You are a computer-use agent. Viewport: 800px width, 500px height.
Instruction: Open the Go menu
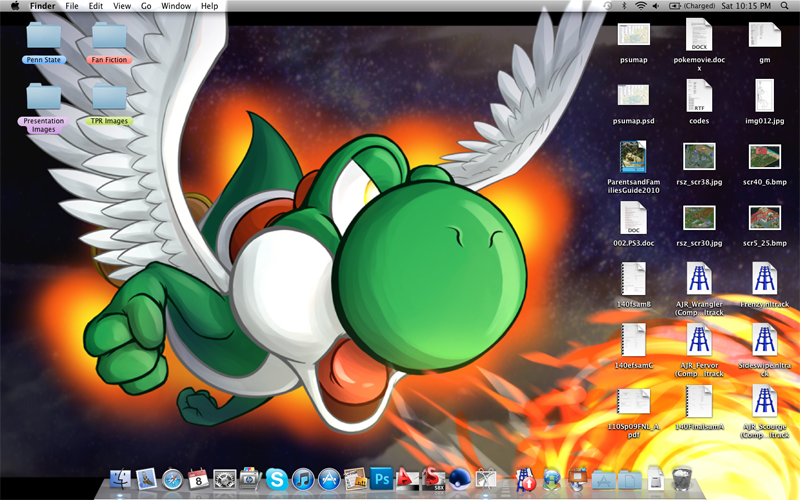point(146,6)
